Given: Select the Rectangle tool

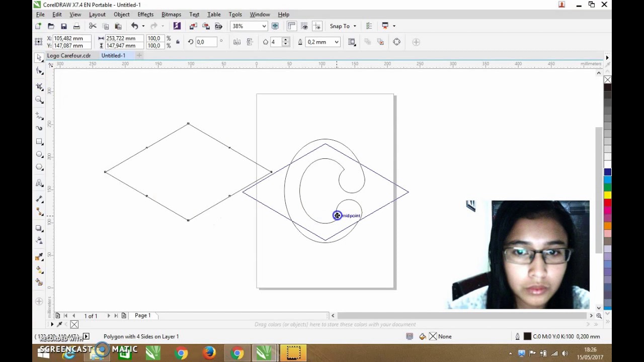Looking at the screenshot, I should pyautogui.click(x=40, y=142).
